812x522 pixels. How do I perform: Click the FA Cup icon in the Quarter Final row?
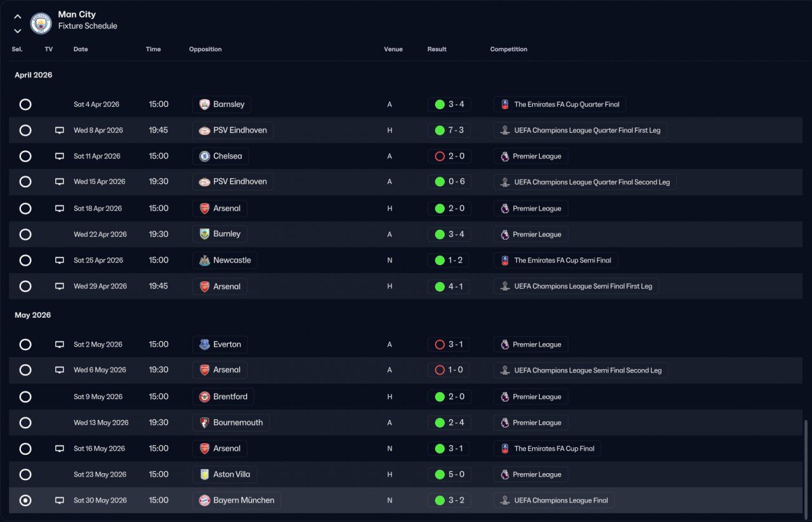click(505, 105)
